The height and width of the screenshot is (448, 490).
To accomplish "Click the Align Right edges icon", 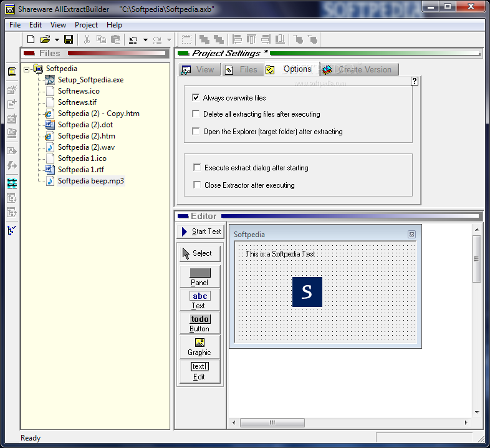I will tap(266, 39).
